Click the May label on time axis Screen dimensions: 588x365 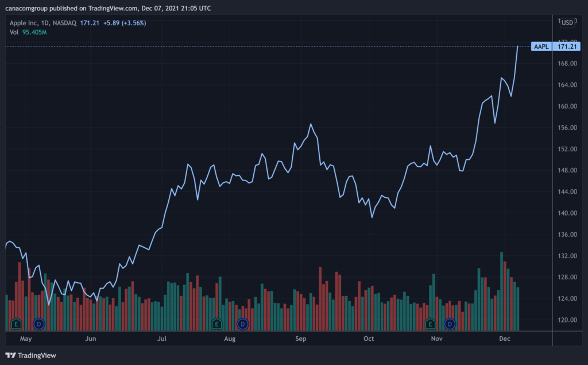tap(26, 339)
